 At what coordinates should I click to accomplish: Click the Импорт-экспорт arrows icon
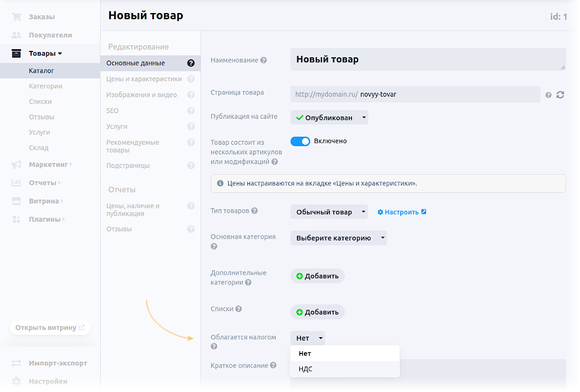pos(16,363)
